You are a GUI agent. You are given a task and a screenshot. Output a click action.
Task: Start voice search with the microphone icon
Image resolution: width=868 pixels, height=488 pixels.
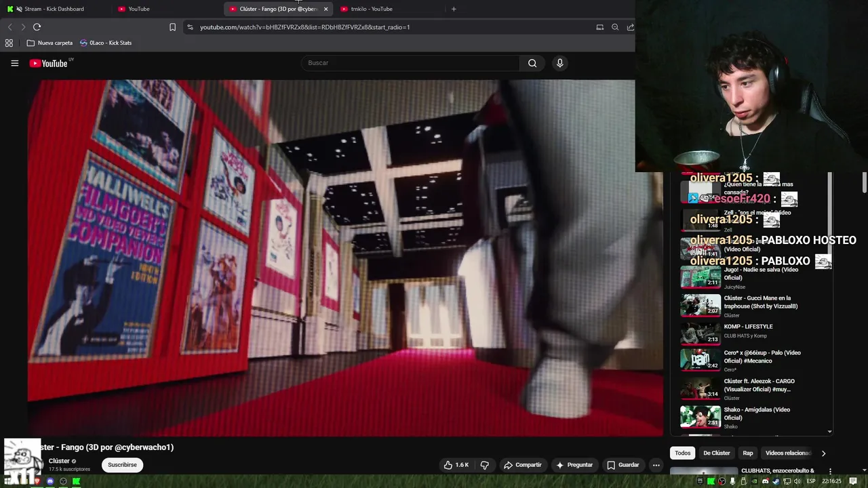[559, 63]
